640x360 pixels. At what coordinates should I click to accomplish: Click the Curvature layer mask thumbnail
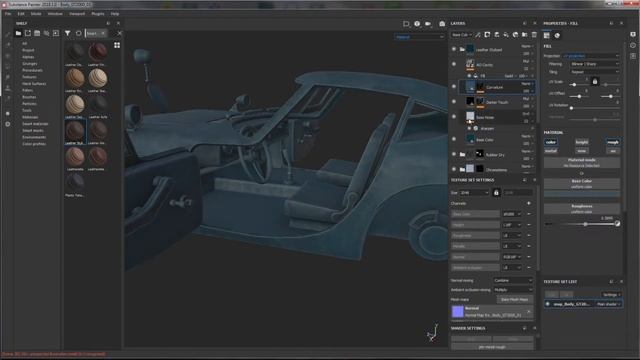point(480,87)
